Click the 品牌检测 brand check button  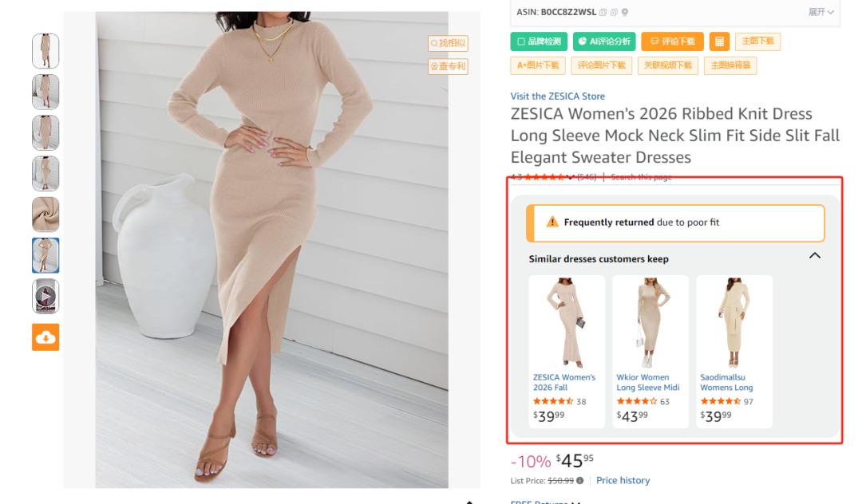539,41
